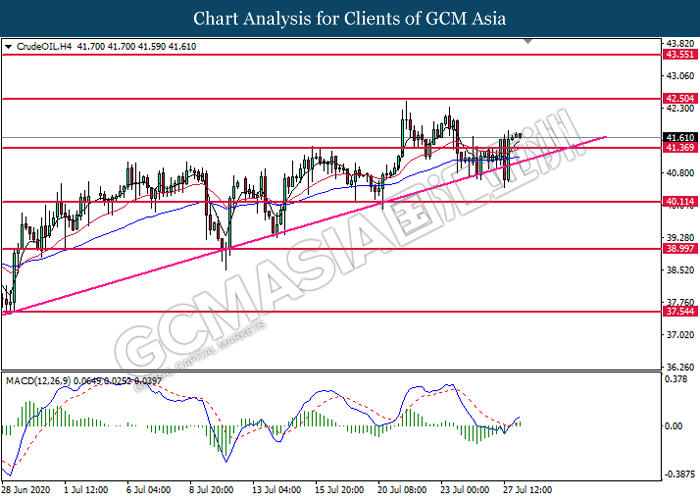Click the 41.369 red price label
This screenshot has width=700, height=500.
680,147
